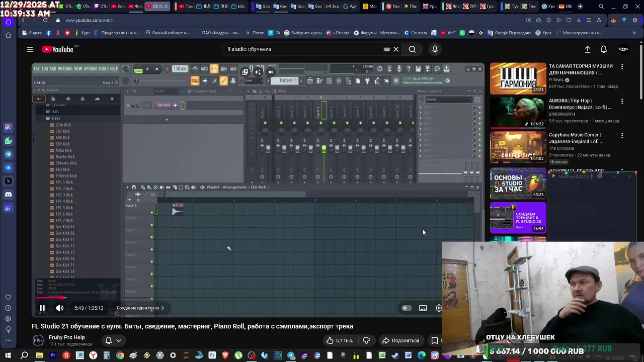Screen dimensions: 644x362
Task: Open Steam from the taskbar
Action: (x=395, y=355)
